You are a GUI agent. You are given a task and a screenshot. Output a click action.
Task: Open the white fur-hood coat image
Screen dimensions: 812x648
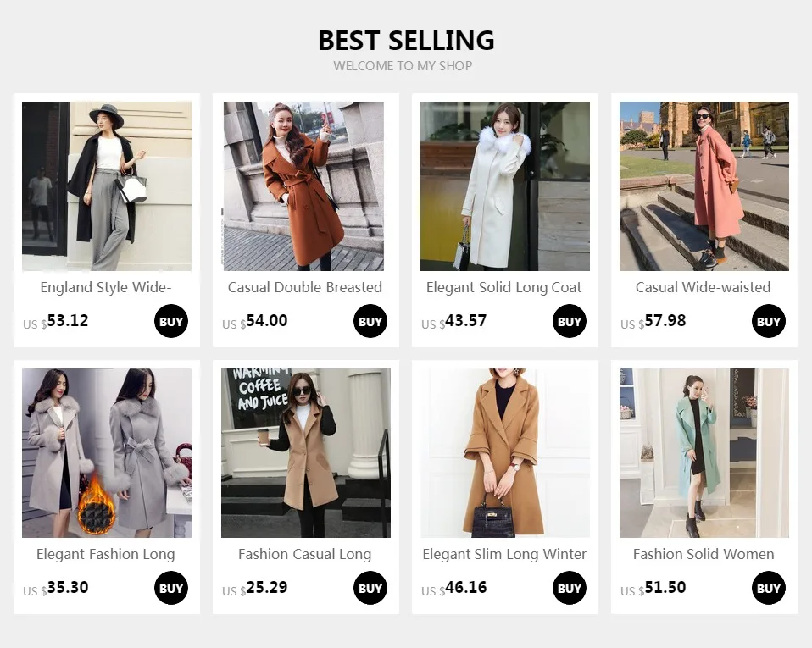click(x=505, y=186)
